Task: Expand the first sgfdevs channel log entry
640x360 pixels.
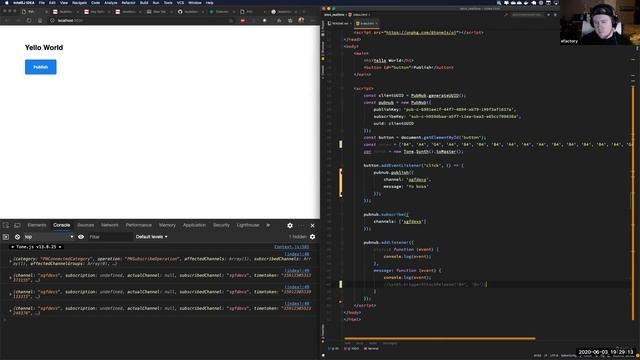Action: click(11, 278)
